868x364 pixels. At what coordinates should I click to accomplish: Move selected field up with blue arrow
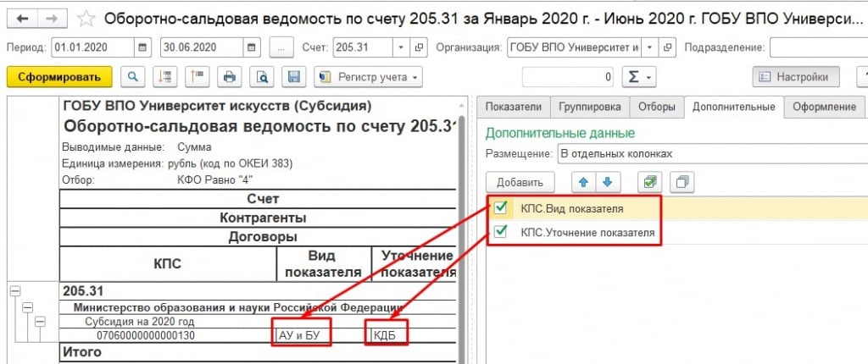[x=583, y=182]
